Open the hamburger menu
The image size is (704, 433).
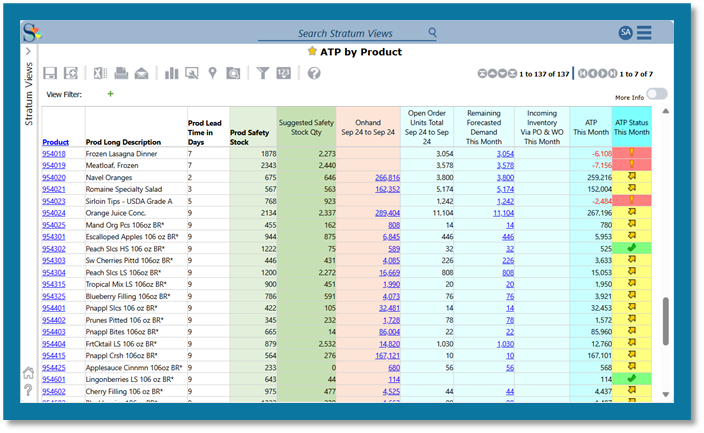coord(644,32)
